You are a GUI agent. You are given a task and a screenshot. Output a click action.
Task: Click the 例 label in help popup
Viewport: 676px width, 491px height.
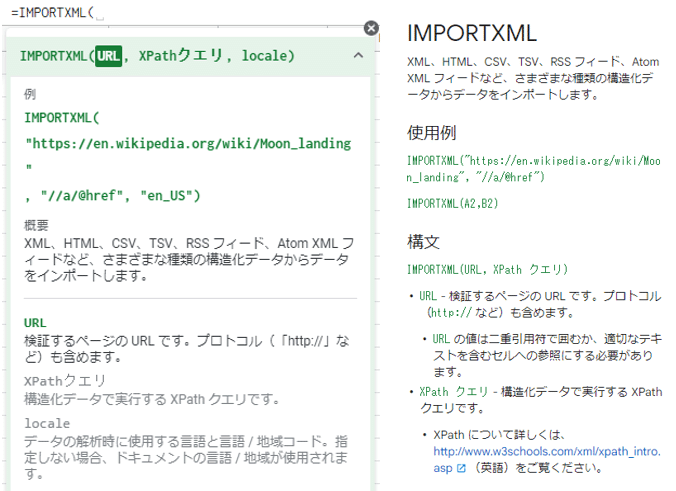tap(30, 94)
